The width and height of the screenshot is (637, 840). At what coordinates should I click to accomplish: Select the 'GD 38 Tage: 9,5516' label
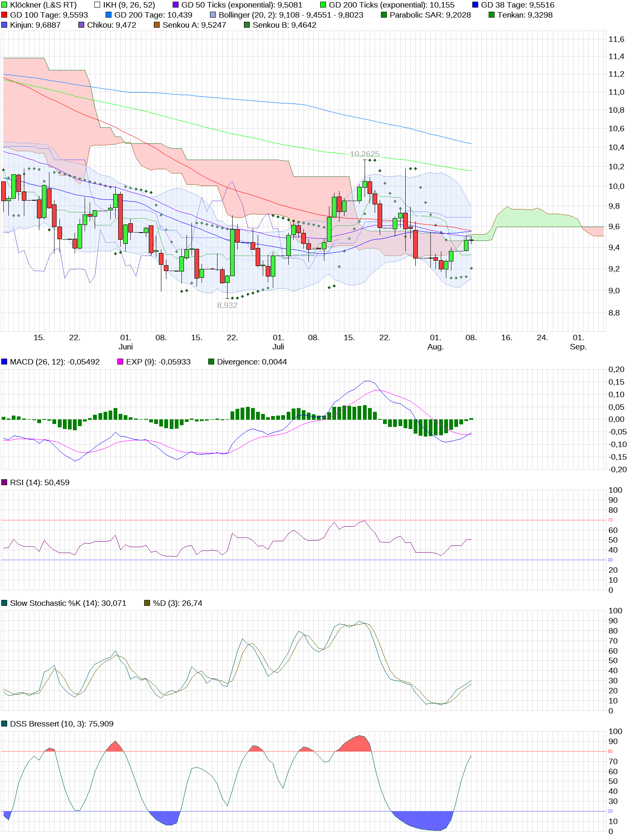[x=518, y=5]
